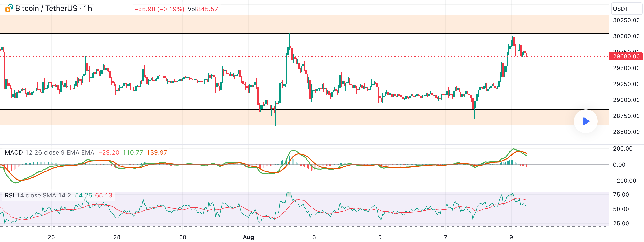Click the RSI SMA value 65.13
644x242 pixels.
104,195
